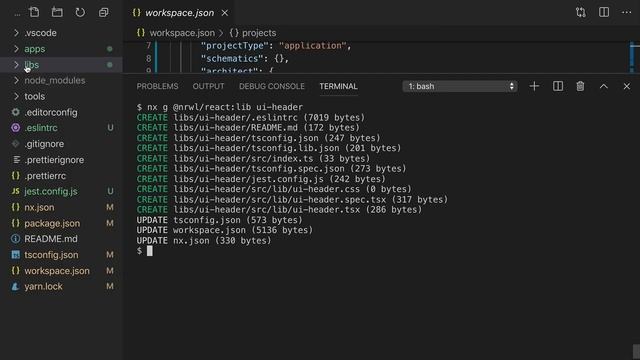Switch to the Output tab
640x360 pixels.
[208, 87]
